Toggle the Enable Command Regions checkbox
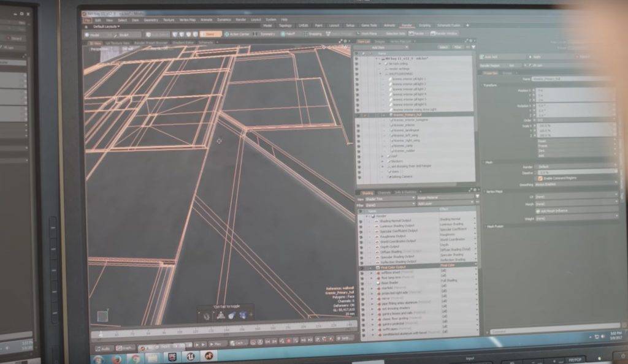Viewport: 628px width, 364px height. (540, 178)
